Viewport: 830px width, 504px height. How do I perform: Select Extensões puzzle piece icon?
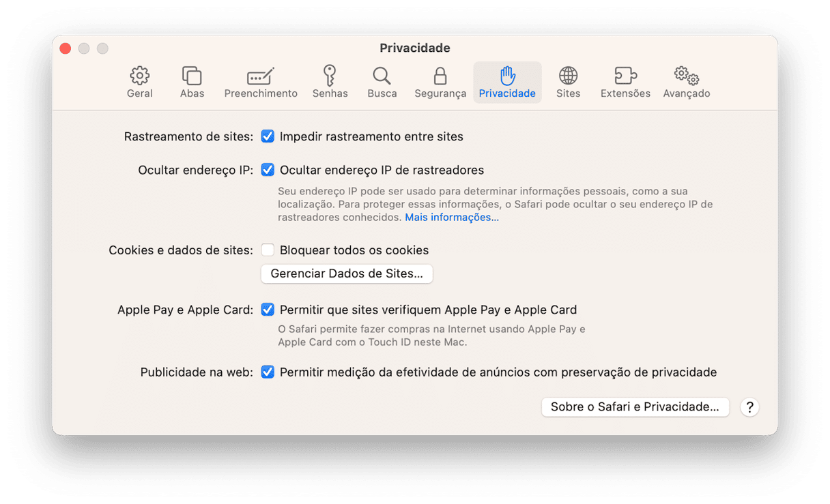pos(625,76)
